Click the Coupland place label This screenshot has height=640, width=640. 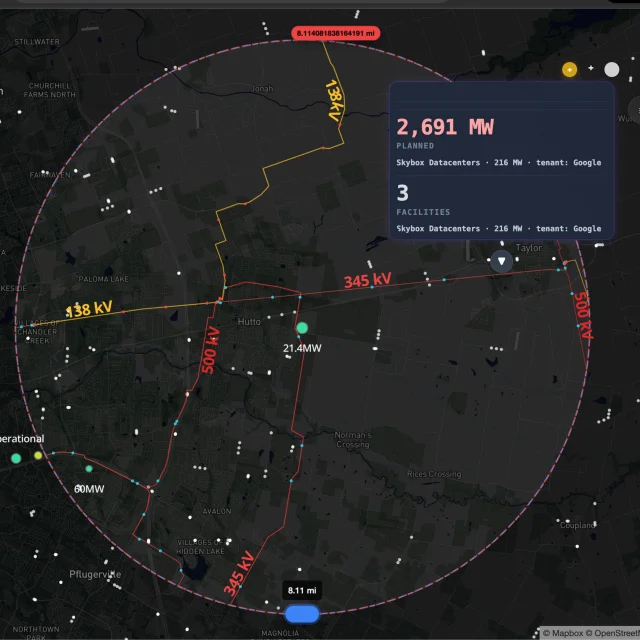(577, 525)
